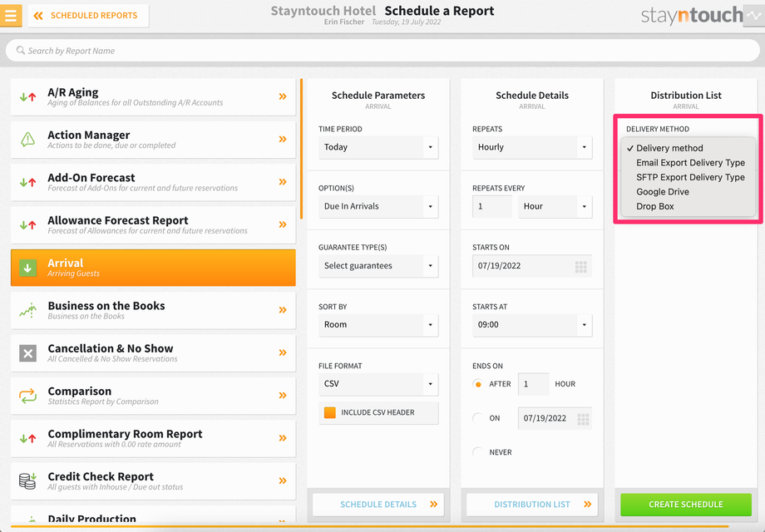Open the Starts On calendar grid icon
This screenshot has width=765, height=532.
(x=580, y=266)
